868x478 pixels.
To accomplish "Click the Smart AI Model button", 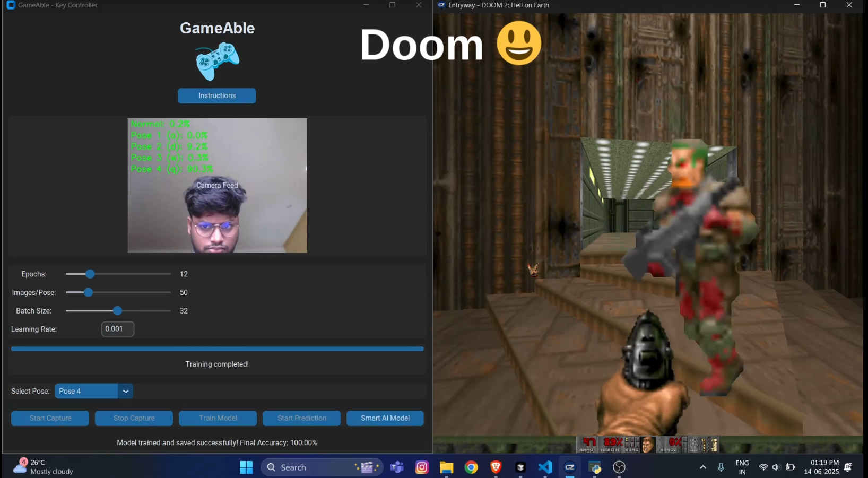I will tap(385, 418).
